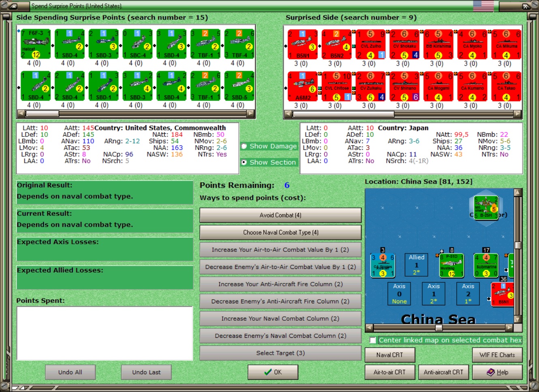This screenshot has height=392, width=539.
Task: Click the Undo Last button
Action: [x=146, y=372]
